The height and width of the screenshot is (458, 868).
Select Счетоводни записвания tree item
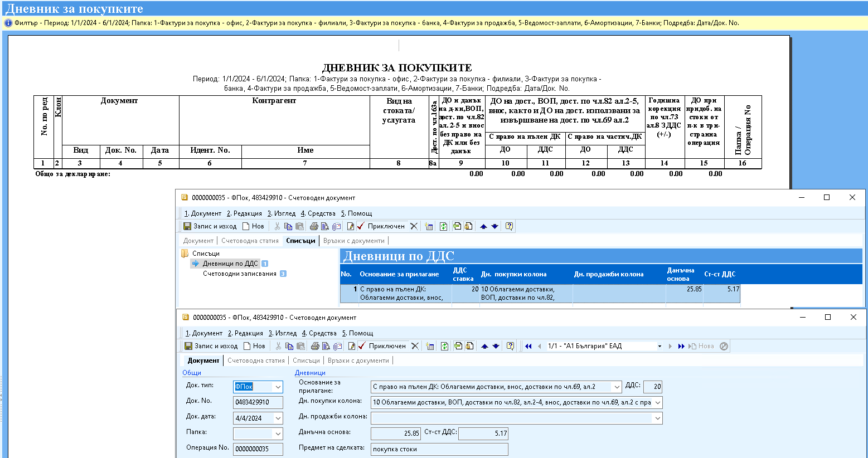240,274
